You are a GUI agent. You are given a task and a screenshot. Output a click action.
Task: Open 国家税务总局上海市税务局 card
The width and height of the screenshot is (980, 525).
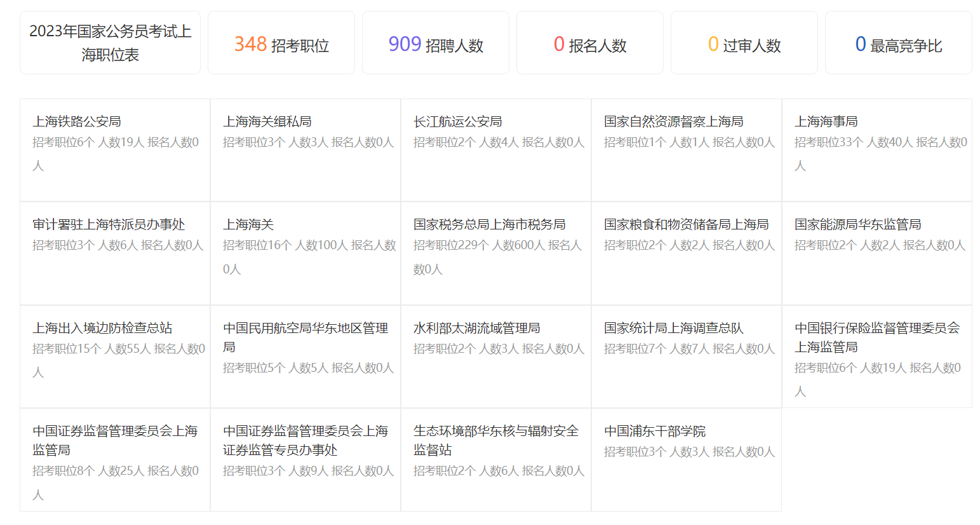[x=496, y=254]
